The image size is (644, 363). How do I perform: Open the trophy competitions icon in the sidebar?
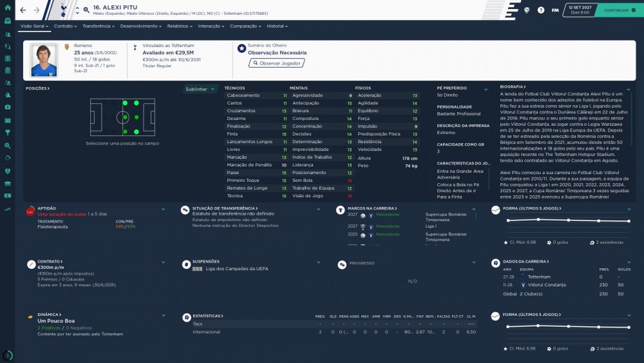point(7,132)
